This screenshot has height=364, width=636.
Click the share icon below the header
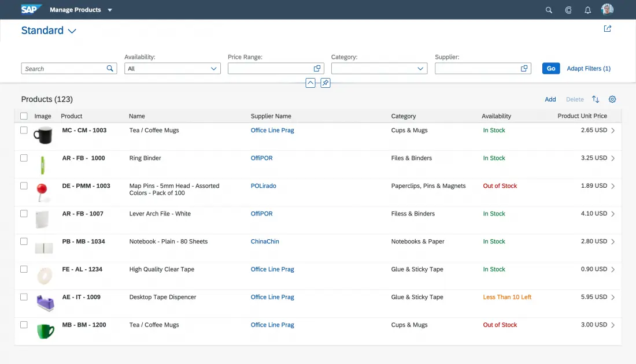click(607, 28)
